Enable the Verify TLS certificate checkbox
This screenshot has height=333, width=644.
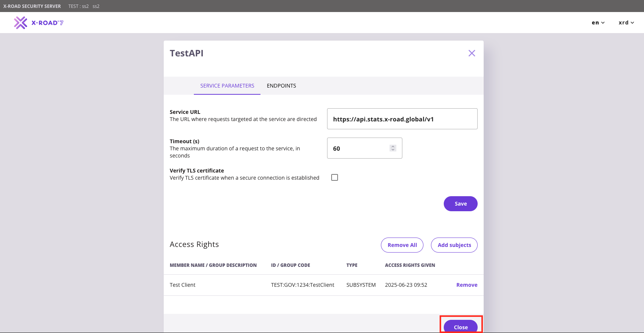click(x=335, y=177)
